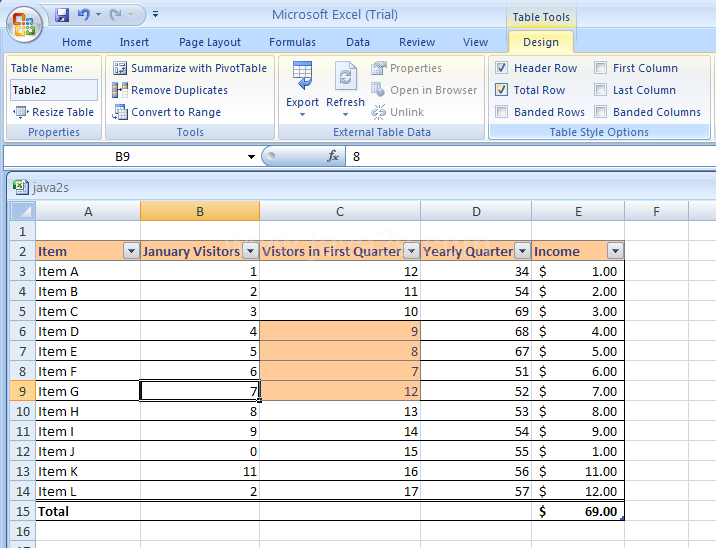The height and width of the screenshot is (548, 716).
Task: Click the formula bar showing 8
Action: click(x=530, y=157)
